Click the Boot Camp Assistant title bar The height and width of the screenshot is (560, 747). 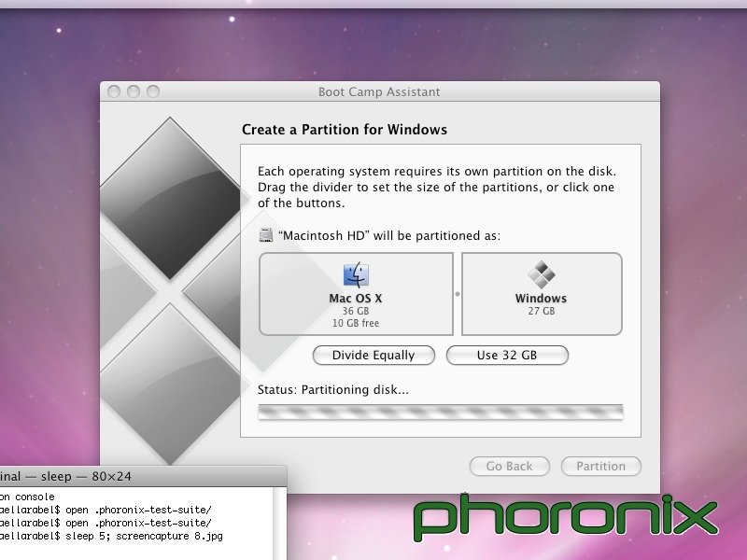[x=380, y=91]
